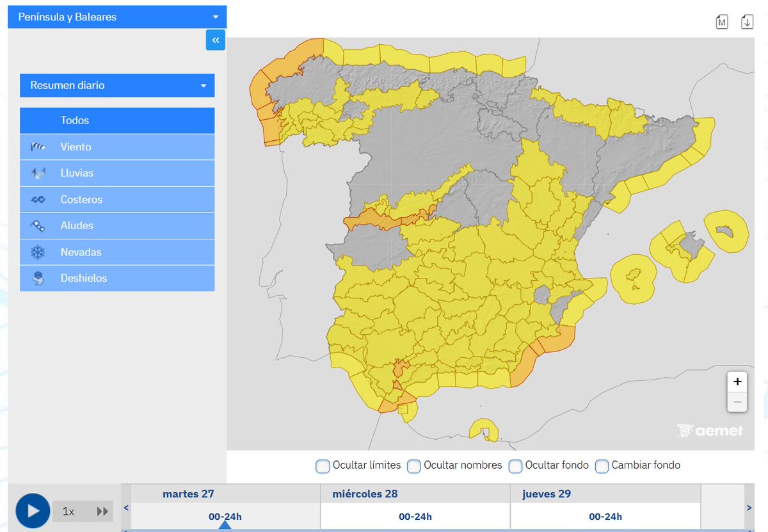
Task: Toggle the Cambiar fondo option
Action: tap(602, 467)
